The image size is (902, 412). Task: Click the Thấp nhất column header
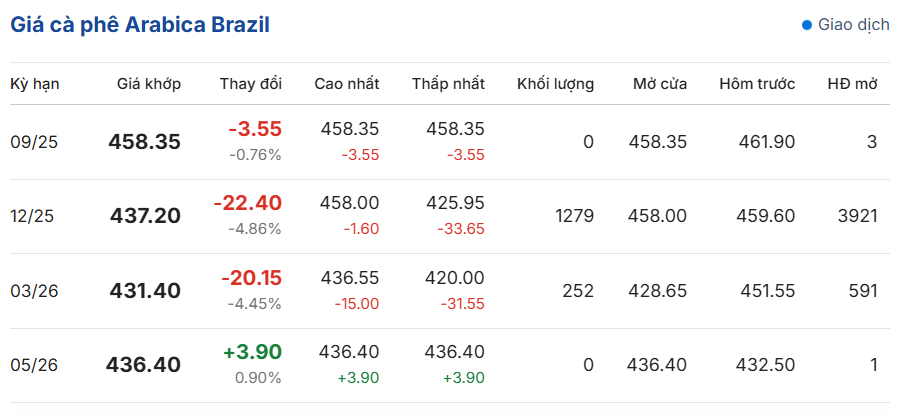click(x=448, y=84)
